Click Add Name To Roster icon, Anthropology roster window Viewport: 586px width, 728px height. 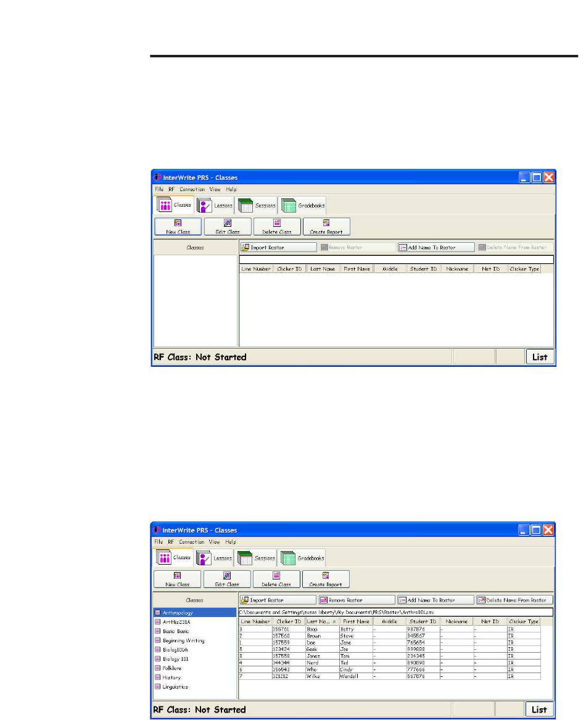click(402, 600)
